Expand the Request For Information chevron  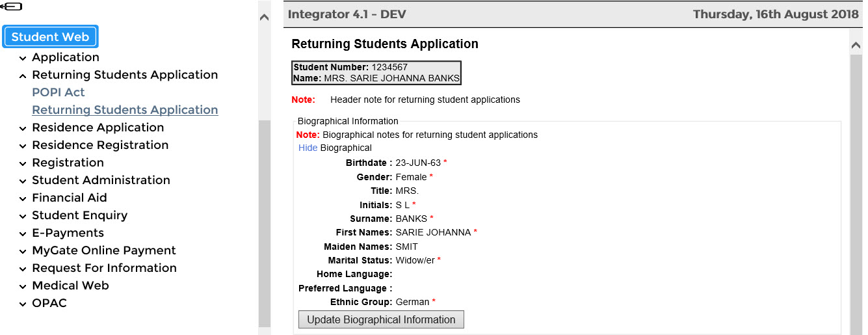(23, 269)
